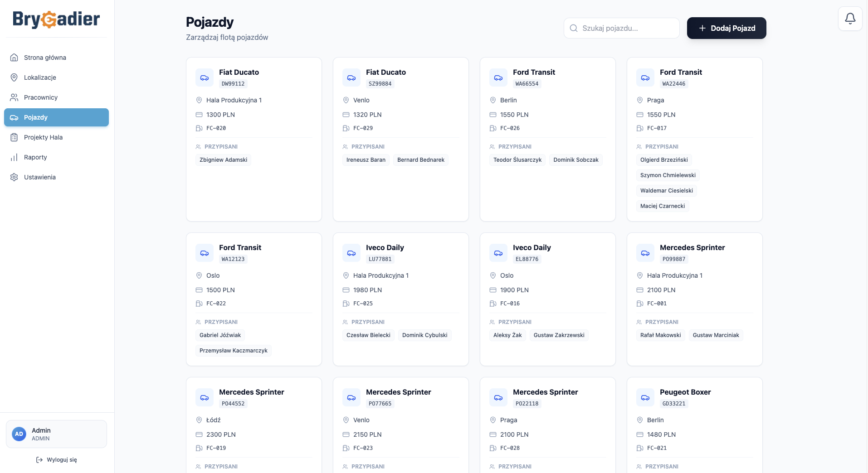Click vehicle icon on Mercedes Sprinter PO22118 card
868x473 pixels.
(x=498, y=397)
